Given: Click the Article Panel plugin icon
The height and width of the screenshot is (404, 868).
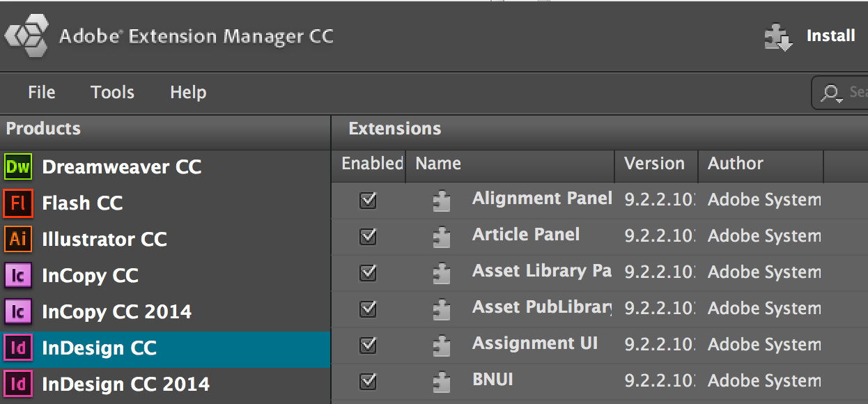Looking at the screenshot, I should click(x=441, y=237).
